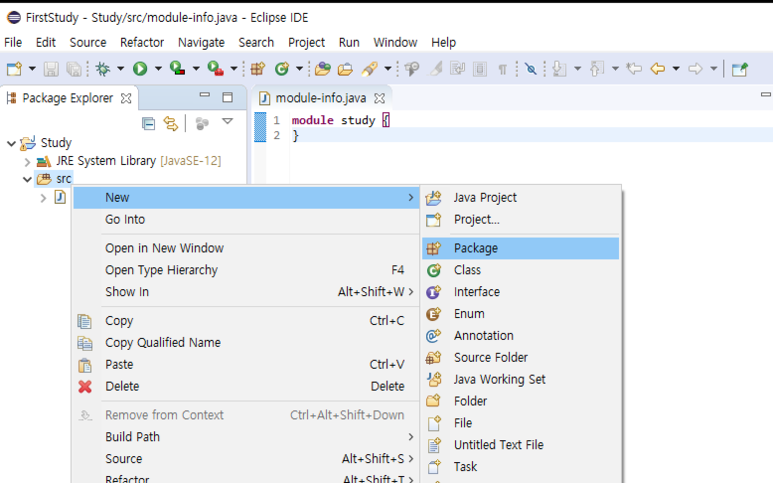Click New Java Package toolbar icon
This screenshot has height=483, width=773.
pyautogui.click(x=258, y=69)
